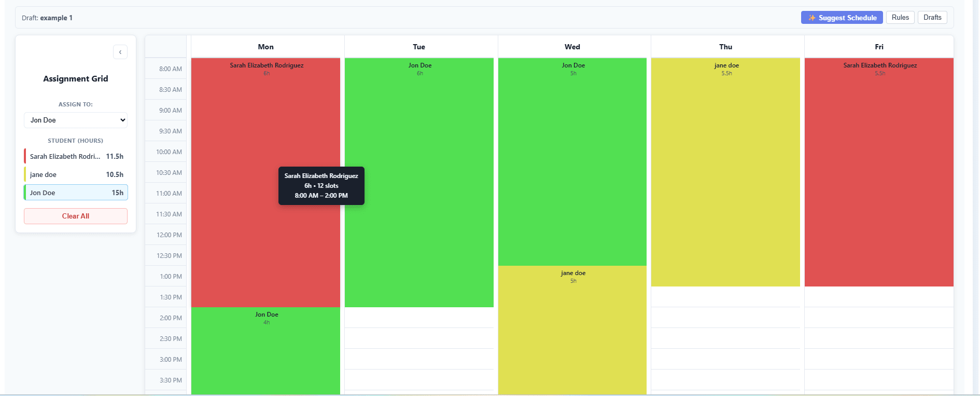Image resolution: width=980 pixels, height=396 pixels.
Task: Select Jon Doe 15h in the student list
Action: click(76, 193)
